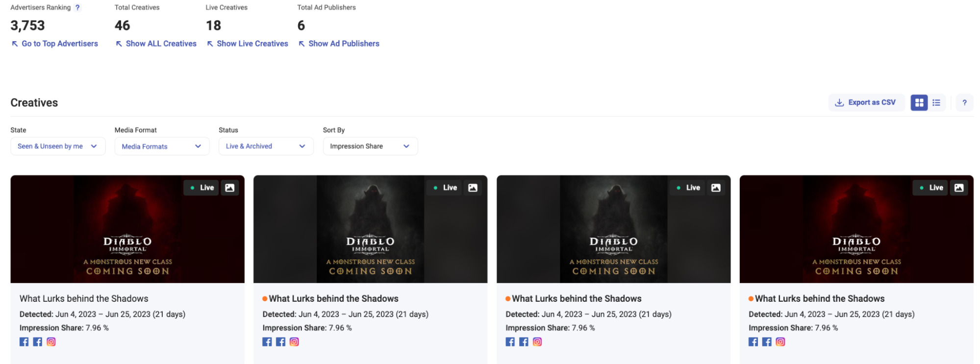The height and width of the screenshot is (364, 980).
Task: Click Instagram icon on first creative card
Action: tap(51, 342)
